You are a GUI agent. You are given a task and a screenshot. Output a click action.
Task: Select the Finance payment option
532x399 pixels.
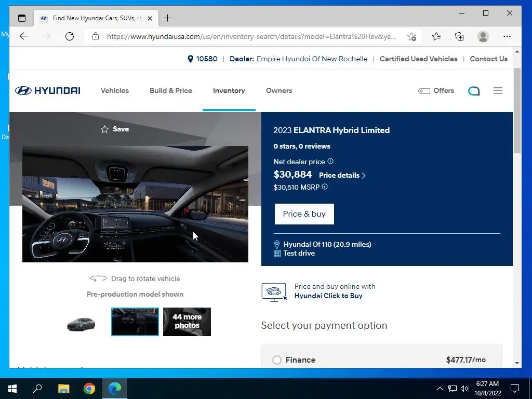click(x=277, y=360)
